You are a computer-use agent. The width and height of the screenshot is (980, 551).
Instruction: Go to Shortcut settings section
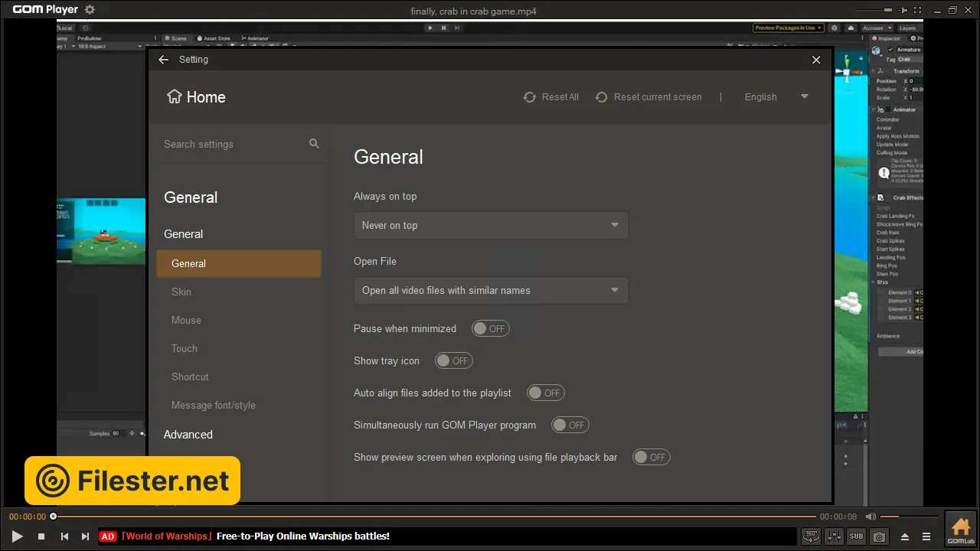(190, 377)
